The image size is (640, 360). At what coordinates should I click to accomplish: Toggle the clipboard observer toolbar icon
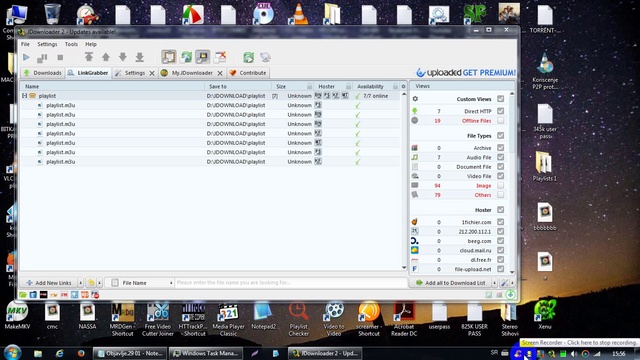click(169, 57)
